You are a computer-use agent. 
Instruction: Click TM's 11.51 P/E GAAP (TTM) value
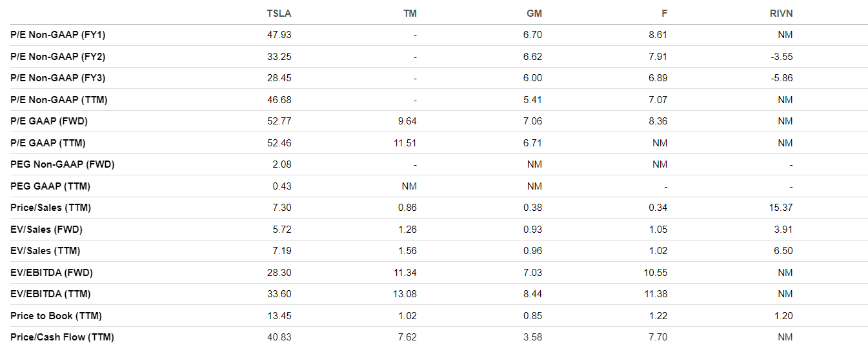(x=405, y=143)
